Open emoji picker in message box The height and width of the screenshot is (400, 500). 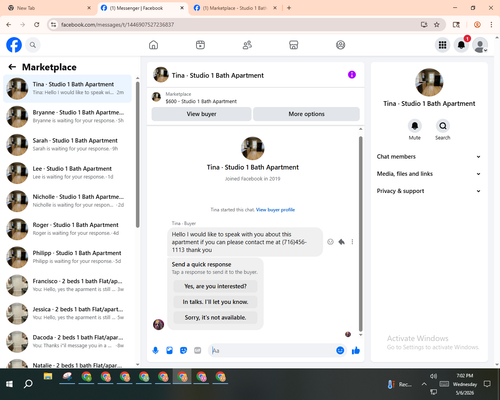pos(340,350)
